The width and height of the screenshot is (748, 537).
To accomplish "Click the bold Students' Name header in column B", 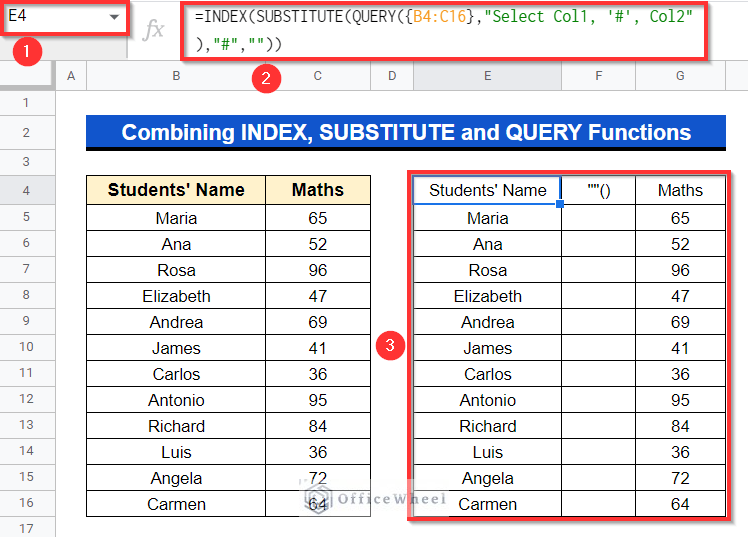I will click(x=176, y=190).
